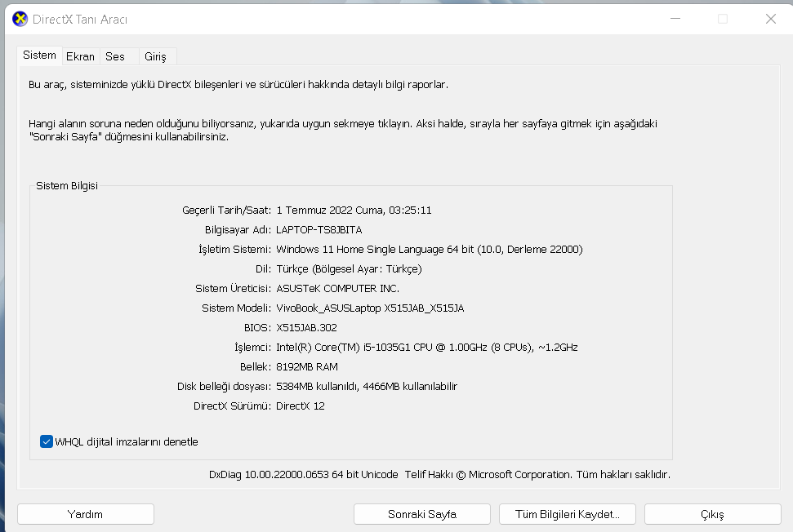Close the DirectX Tanı Aracı window
This screenshot has width=793, height=532.
point(771,19)
